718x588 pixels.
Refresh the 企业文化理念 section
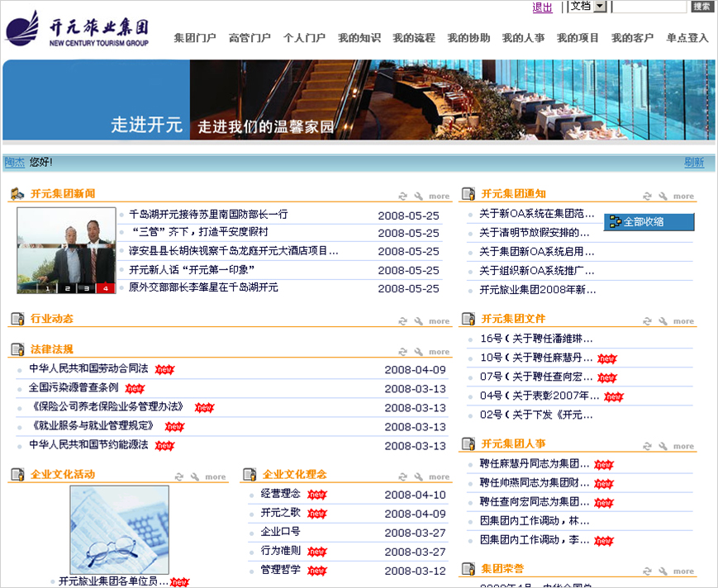click(403, 477)
